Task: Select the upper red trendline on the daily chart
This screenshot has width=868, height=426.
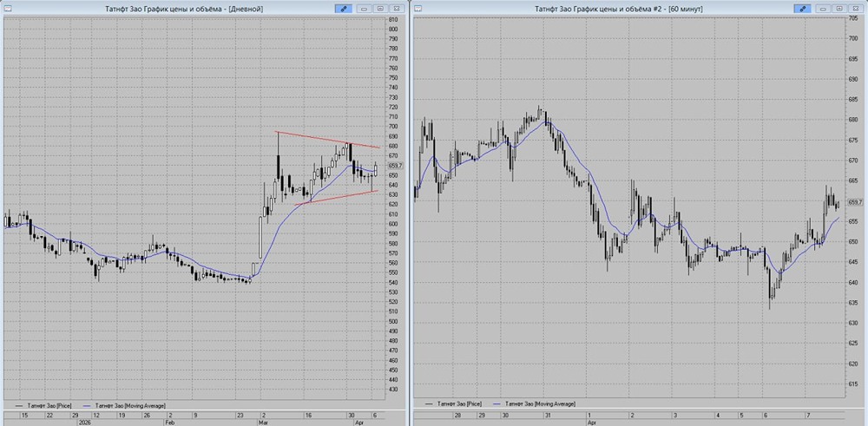Action: click(x=326, y=140)
